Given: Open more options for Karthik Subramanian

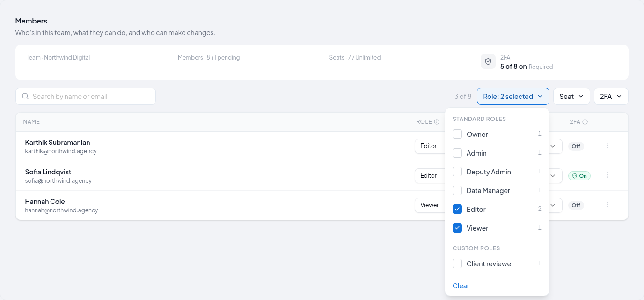Looking at the screenshot, I should [x=607, y=145].
